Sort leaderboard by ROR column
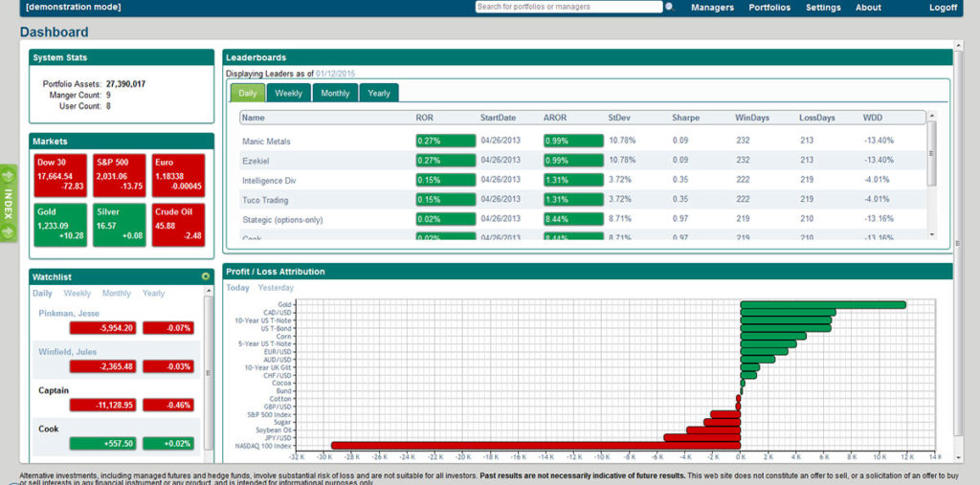This screenshot has height=485, width=980. pos(424,118)
